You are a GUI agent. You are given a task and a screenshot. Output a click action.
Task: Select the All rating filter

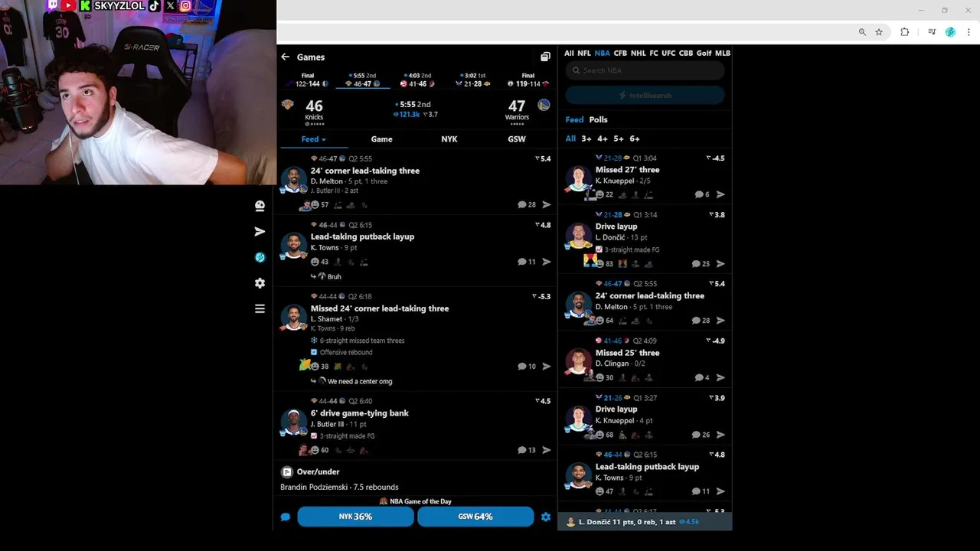click(570, 139)
